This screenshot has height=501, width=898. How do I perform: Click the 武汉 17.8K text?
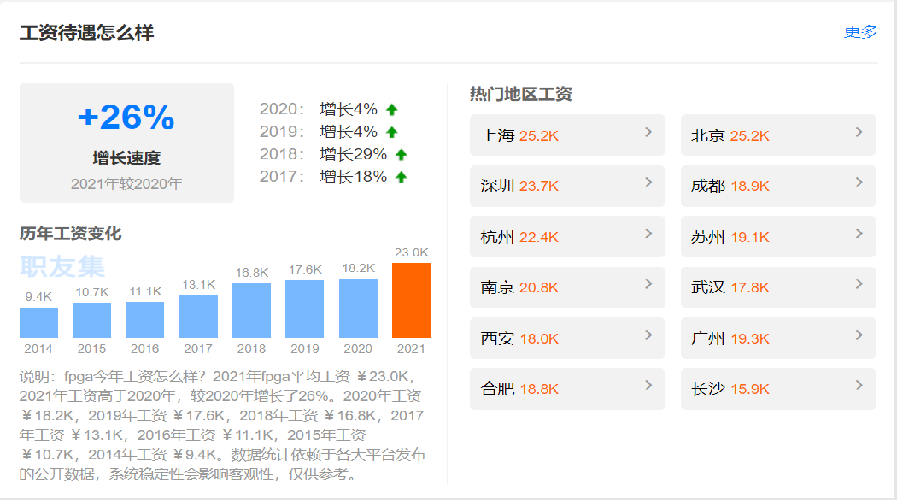click(730, 287)
